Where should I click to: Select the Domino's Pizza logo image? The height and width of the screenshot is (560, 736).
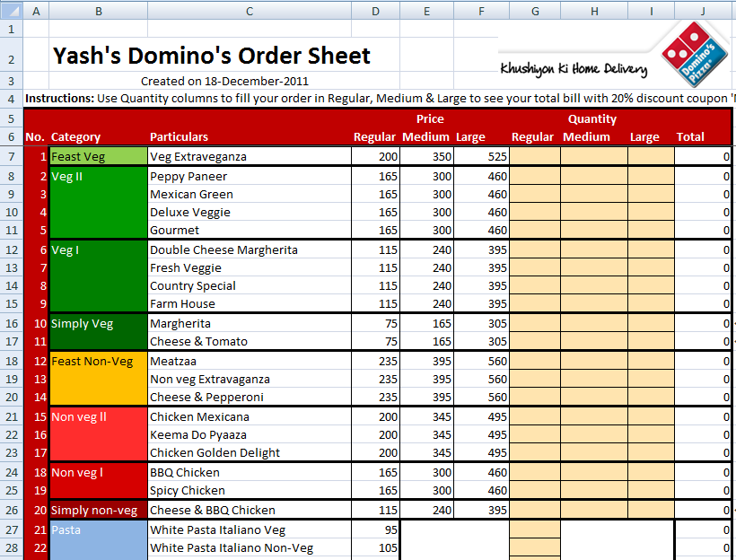694,54
